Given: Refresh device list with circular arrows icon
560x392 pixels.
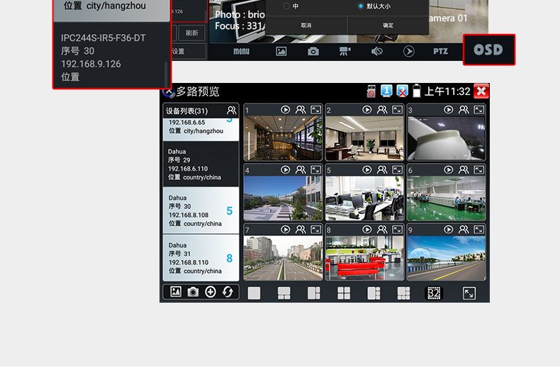Looking at the screenshot, I should [x=228, y=291].
